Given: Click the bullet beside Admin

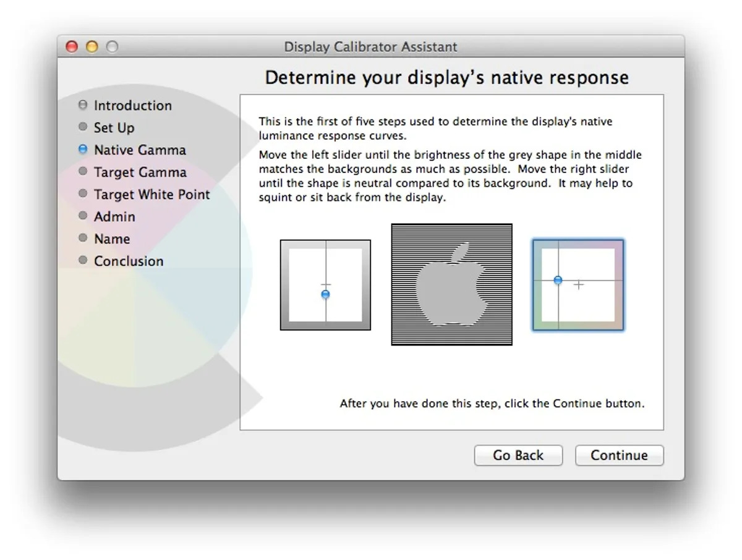Looking at the screenshot, I should [83, 216].
